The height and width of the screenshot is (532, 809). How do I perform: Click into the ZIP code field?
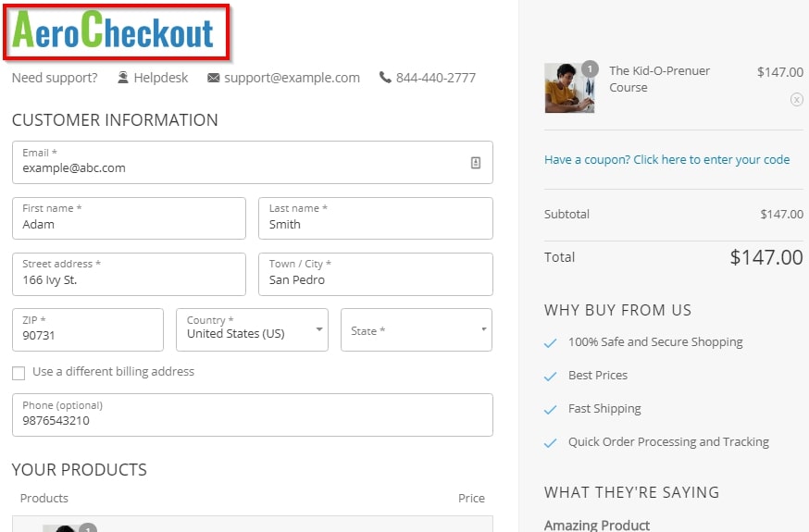[88, 330]
